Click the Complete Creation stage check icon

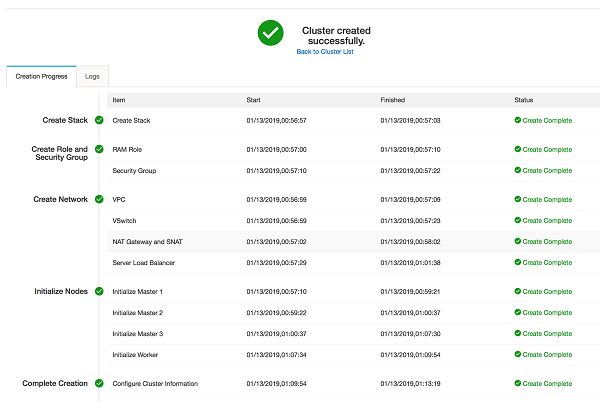point(99,383)
